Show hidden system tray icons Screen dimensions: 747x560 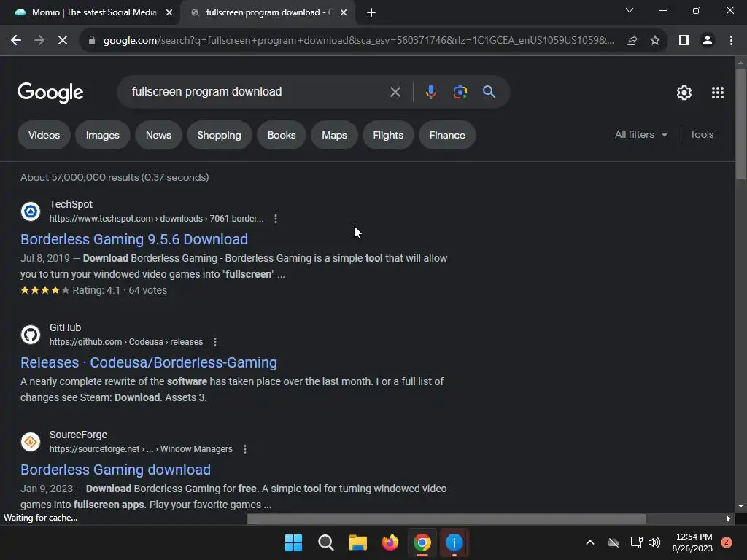589,542
